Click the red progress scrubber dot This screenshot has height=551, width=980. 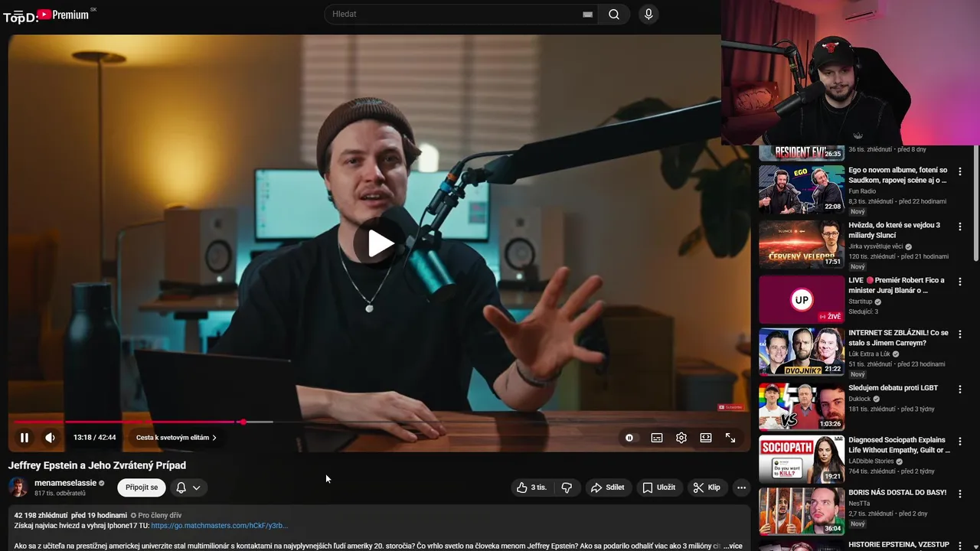243,422
